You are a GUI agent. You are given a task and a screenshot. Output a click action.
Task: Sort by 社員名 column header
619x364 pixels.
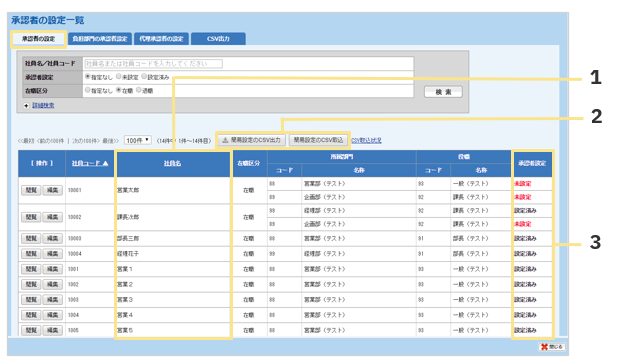pos(173,163)
